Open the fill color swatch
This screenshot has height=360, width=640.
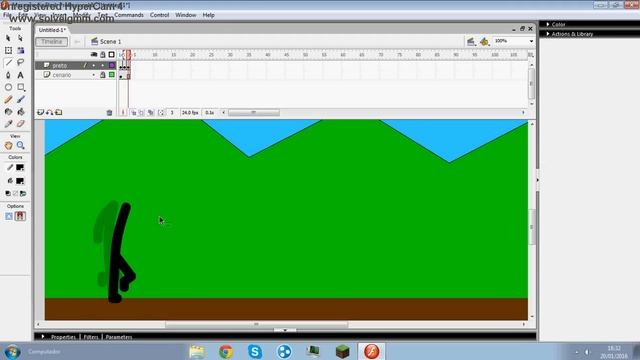[x=20, y=181]
